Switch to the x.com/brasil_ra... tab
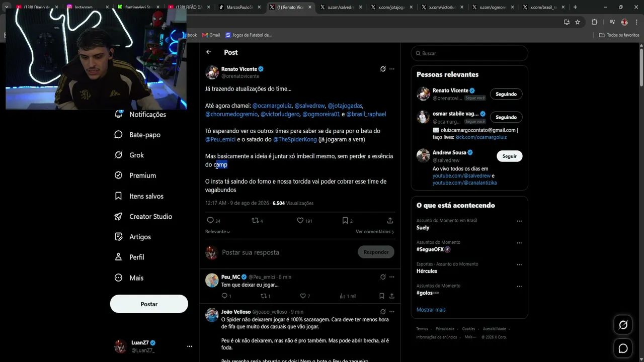This screenshot has height=362, width=644. click(543, 7)
